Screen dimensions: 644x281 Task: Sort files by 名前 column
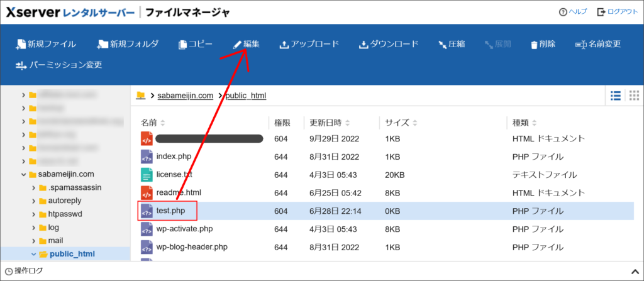point(153,123)
